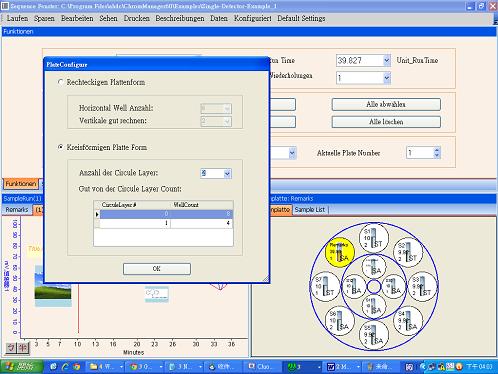Screen dimensions: 498x374
Task: Switch to the green icon taskbar button
Action: click(303, 367)
